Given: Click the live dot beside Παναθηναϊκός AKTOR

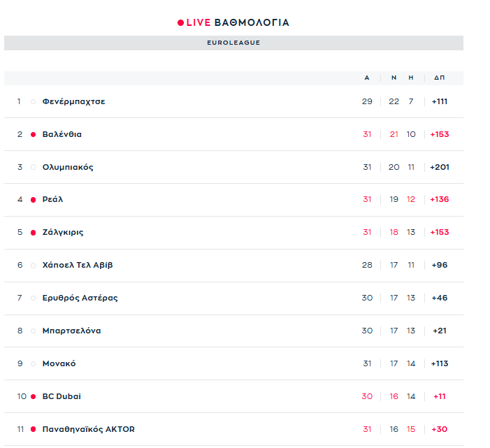Looking at the screenshot, I should (33, 429).
